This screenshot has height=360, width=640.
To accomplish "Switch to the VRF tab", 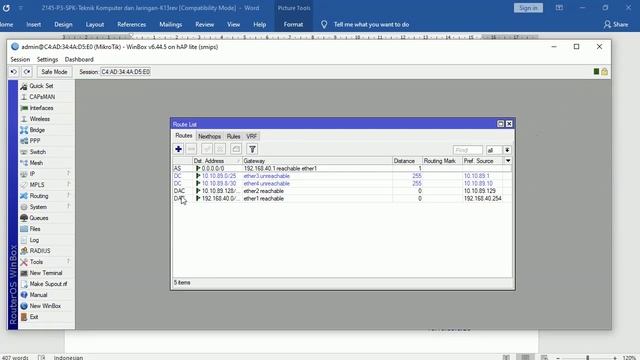I will tap(251, 136).
